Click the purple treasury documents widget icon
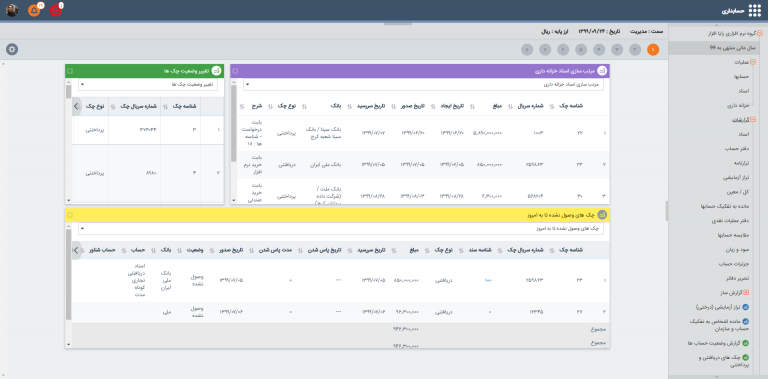The height and width of the screenshot is (379, 768). [x=602, y=71]
